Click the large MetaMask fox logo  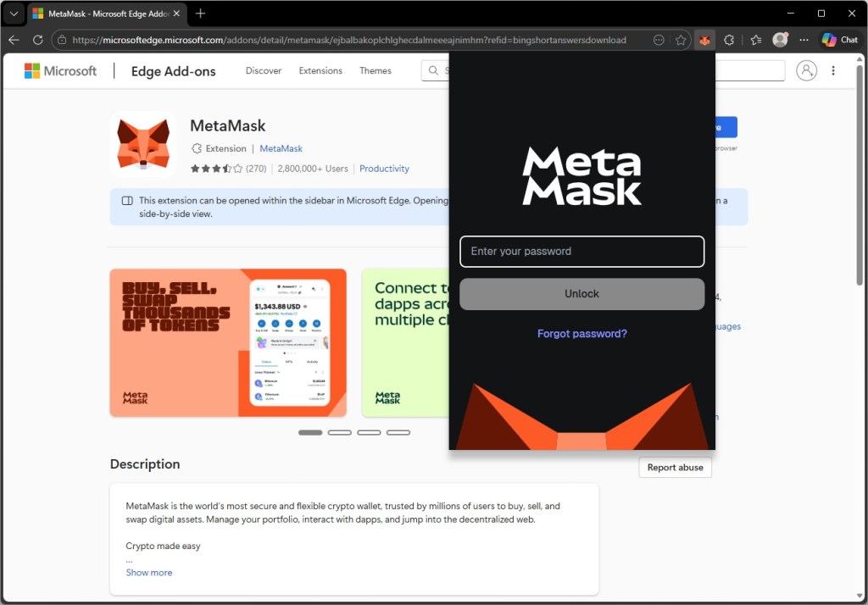(142, 144)
